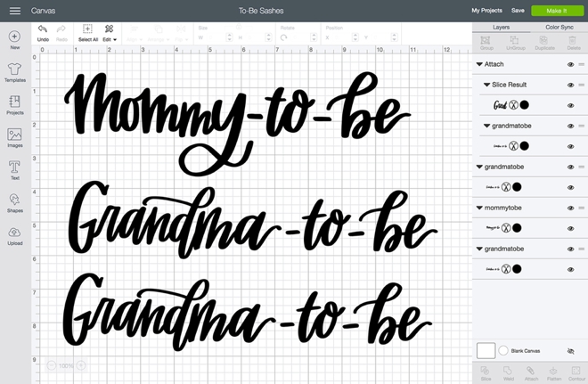This screenshot has height=384, width=588.
Task: Click the Select All icon
Action: [x=87, y=29]
